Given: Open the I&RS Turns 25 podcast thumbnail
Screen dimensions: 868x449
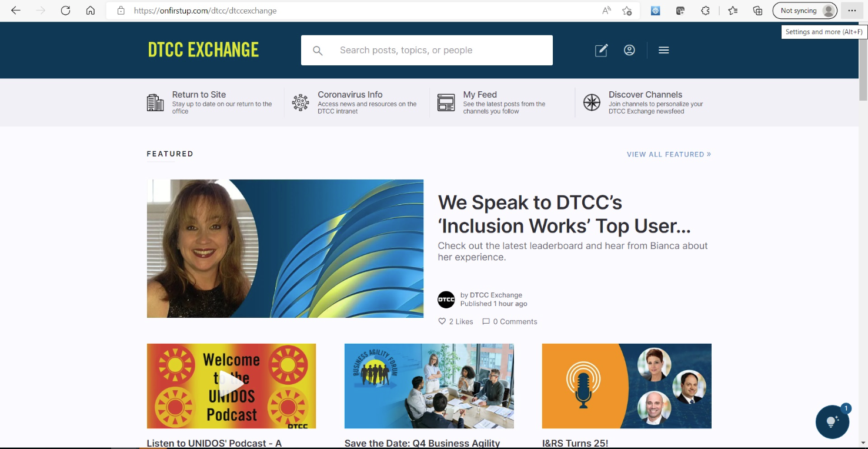Looking at the screenshot, I should click(627, 386).
